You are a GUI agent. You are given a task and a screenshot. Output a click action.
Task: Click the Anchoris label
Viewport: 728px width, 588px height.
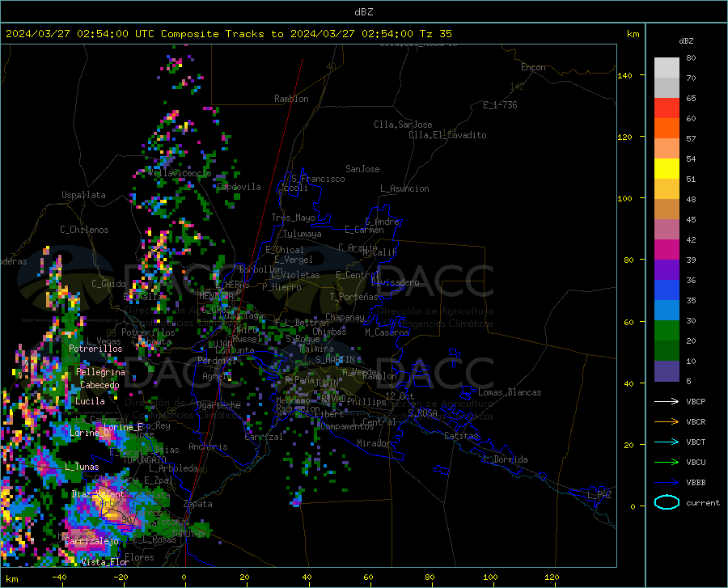click(208, 446)
